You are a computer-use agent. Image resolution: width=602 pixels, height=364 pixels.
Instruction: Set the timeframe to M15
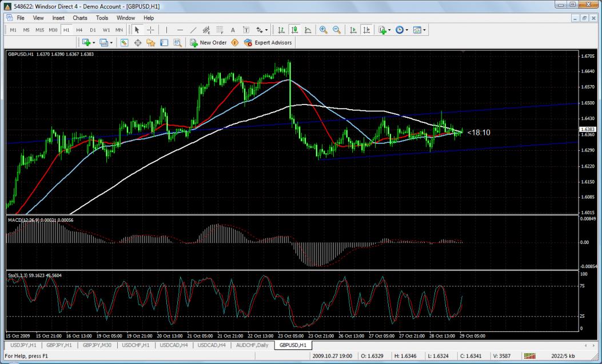pyautogui.click(x=39, y=30)
